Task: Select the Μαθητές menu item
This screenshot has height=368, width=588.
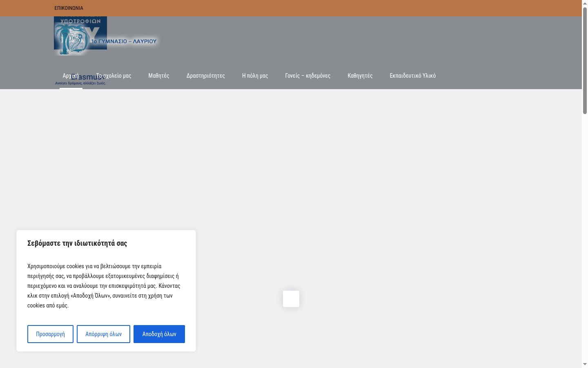Action: (x=159, y=76)
